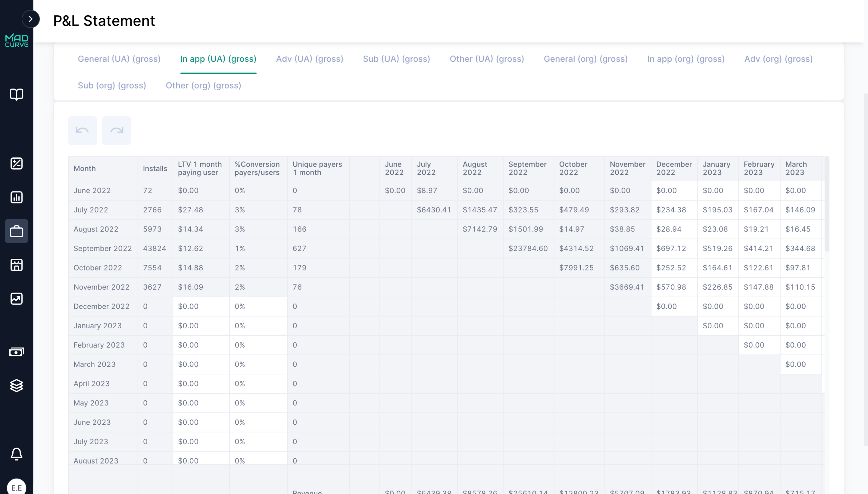
Task: Open the book icon in sidebar
Action: (16, 94)
